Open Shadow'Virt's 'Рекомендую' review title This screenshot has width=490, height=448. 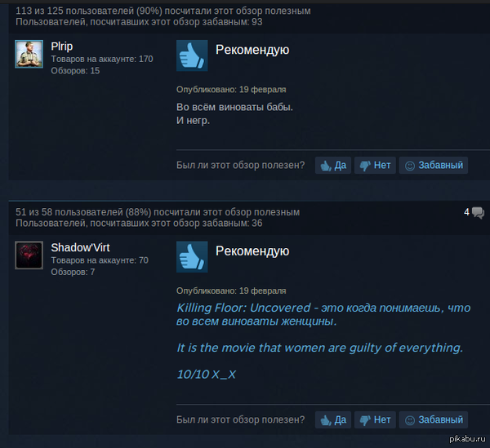pos(252,251)
